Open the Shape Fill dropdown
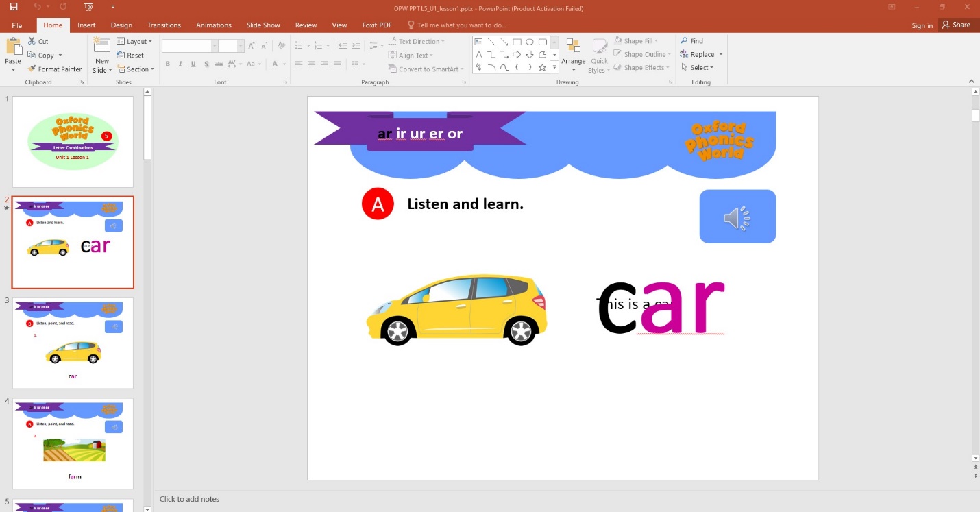 [637, 41]
